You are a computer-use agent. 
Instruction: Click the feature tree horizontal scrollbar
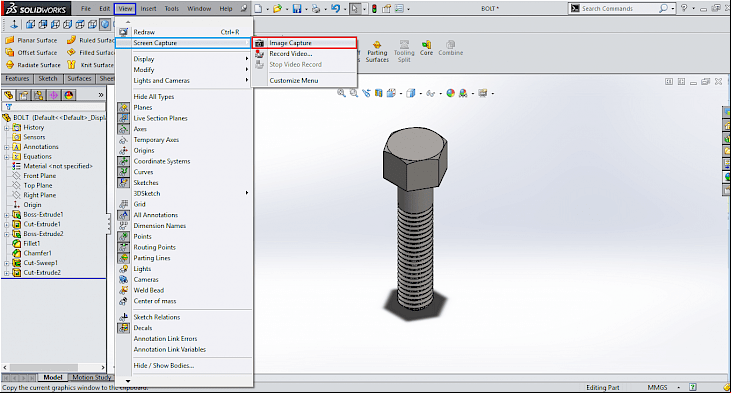(54, 367)
